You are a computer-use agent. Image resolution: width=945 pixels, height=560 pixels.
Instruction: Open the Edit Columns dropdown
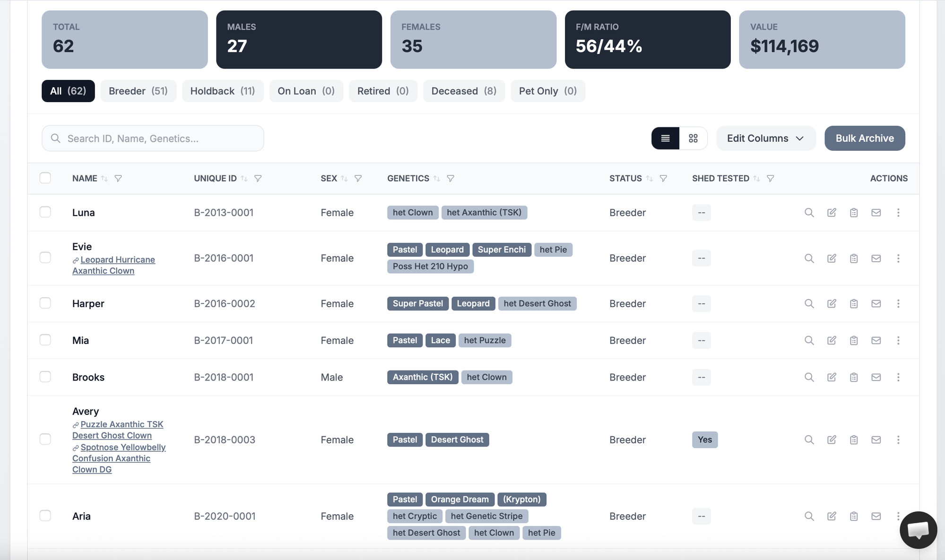(765, 138)
